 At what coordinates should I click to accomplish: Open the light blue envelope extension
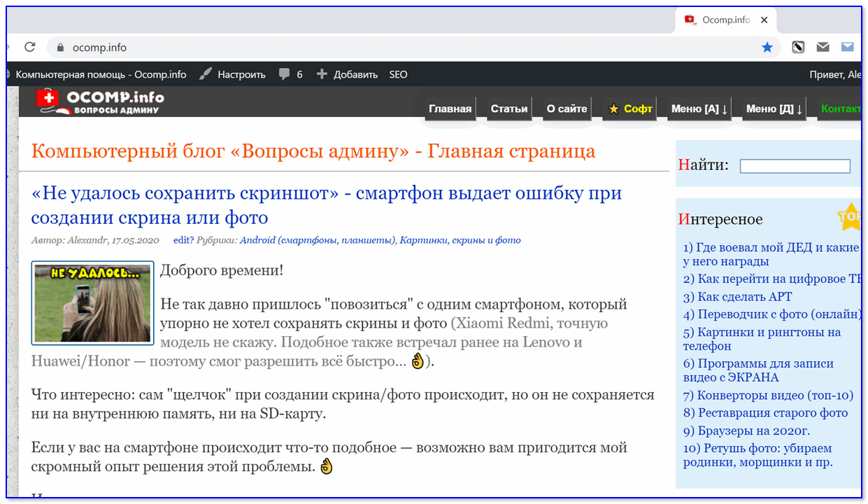pos(847,48)
